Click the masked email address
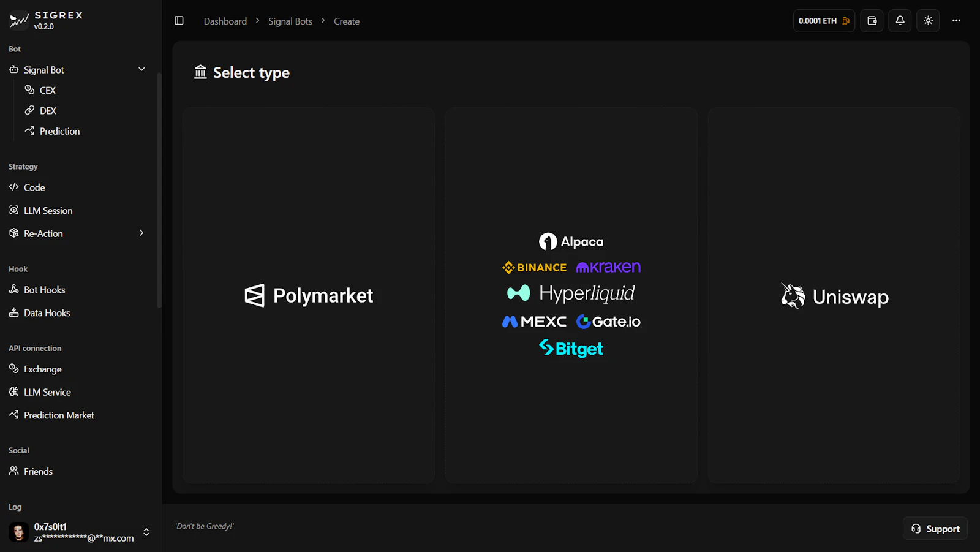The image size is (980, 552). tap(84, 539)
